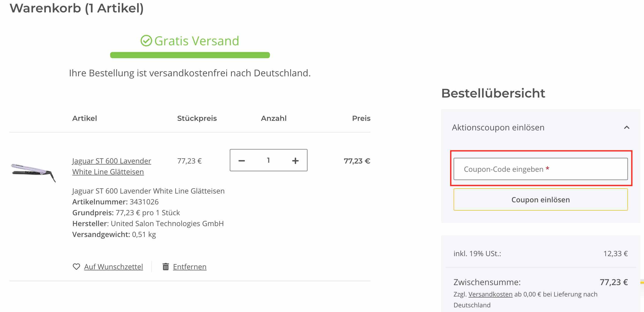Click the product thumbnail of the Glätteisen
The image size is (644, 312).
33,169
